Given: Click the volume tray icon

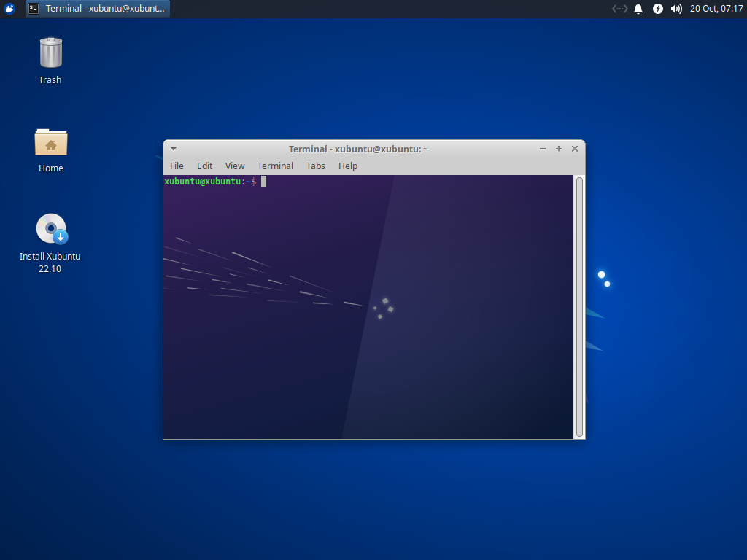Looking at the screenshot, I should [677, 9].
